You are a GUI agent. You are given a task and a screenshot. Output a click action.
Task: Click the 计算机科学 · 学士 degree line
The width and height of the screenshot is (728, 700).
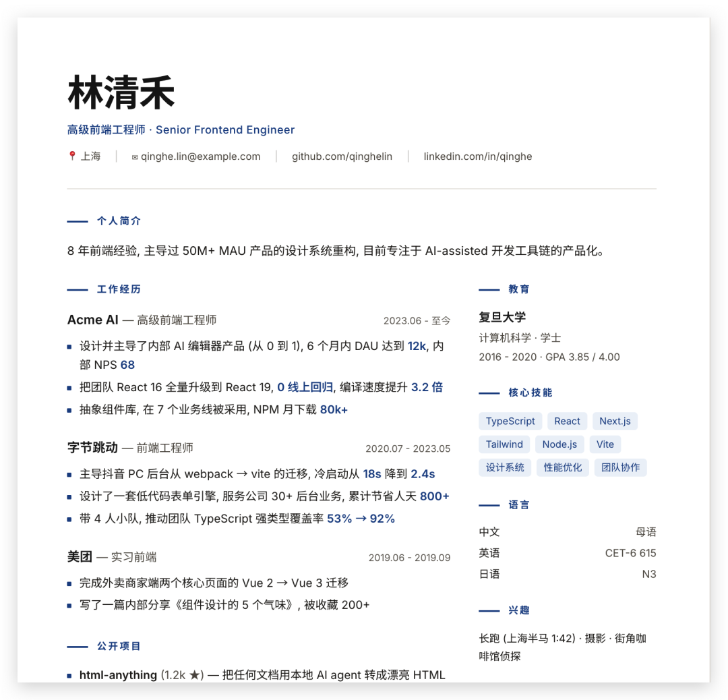(520, 338)
